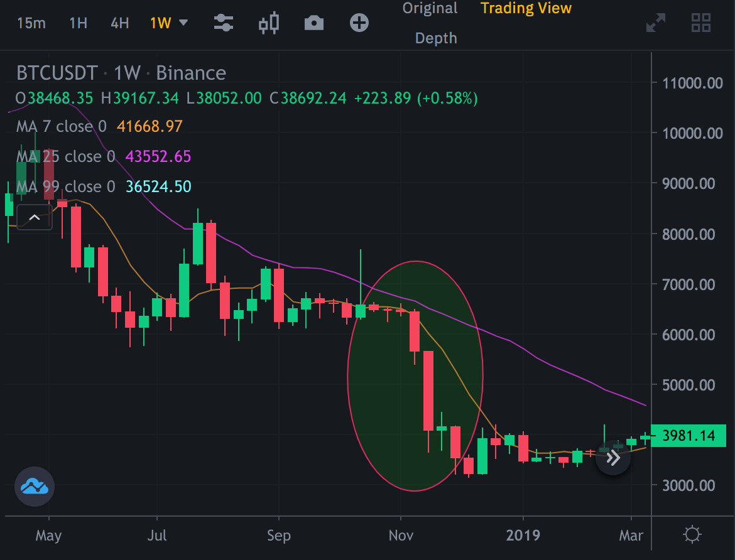Select the 15m timeframe
The height and width of the screenshot is (560, 735).
pyautogui.click(x=31, y=23)
